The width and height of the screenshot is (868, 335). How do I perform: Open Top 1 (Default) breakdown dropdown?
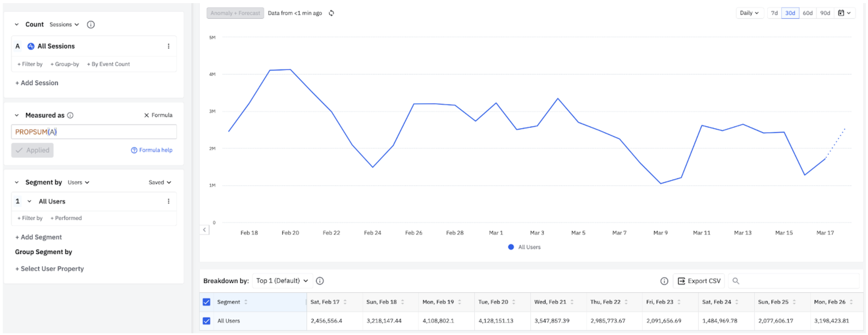[x=282, y=281]
